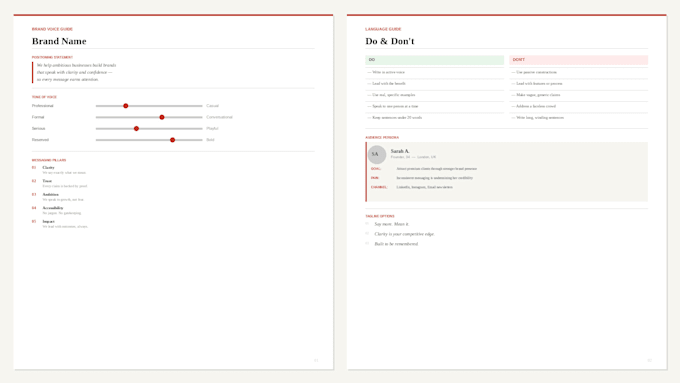The width and height of the screenshot is (680, 383).
Task: Click the 'Speak to one person at a time' row
Action: (x=435, y=106)
